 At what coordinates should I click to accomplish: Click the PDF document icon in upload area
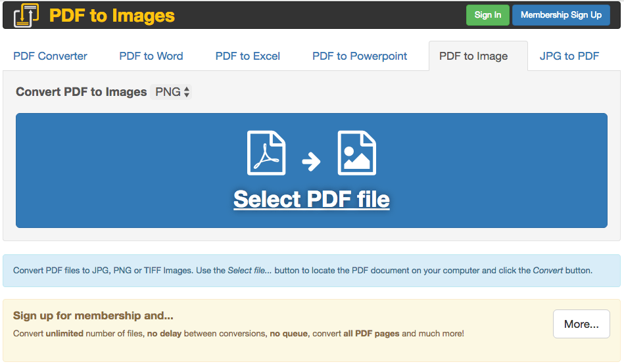(x=266, y=152)
